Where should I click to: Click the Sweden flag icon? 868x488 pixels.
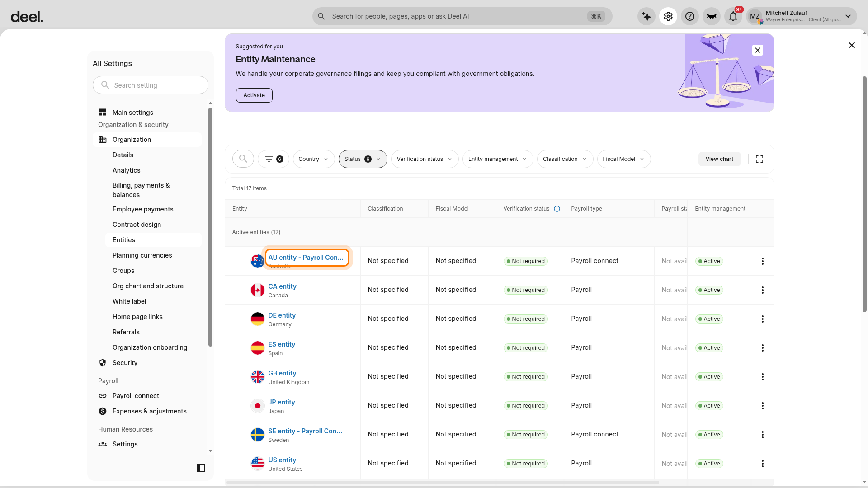[x=258, y=435]
